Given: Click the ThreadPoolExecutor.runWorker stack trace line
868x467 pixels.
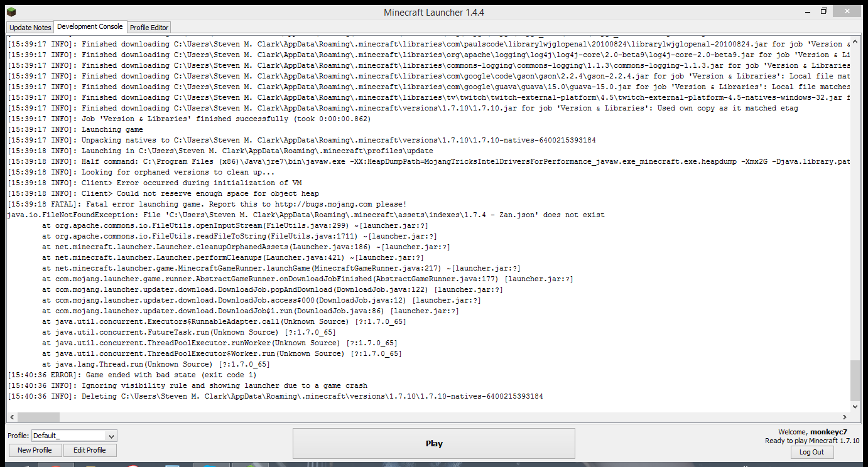Looking at the screenshot, I should tap(220, 343).
